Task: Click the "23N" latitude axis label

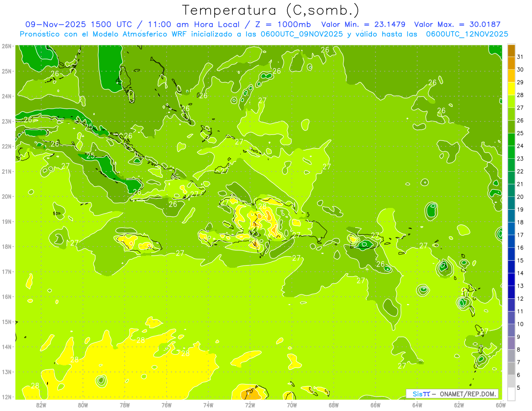Action: (x=6, y=121)
